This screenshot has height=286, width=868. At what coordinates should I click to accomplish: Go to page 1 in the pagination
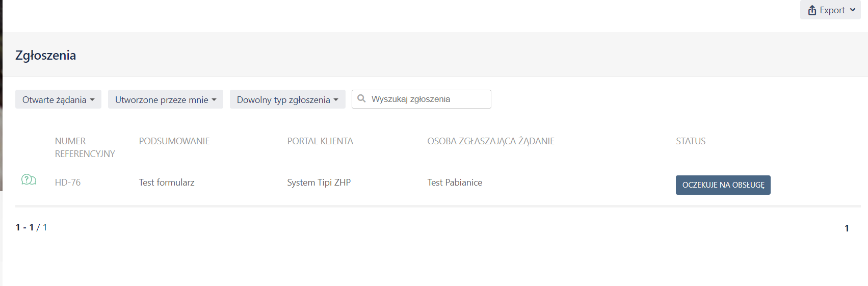point(847,228)
